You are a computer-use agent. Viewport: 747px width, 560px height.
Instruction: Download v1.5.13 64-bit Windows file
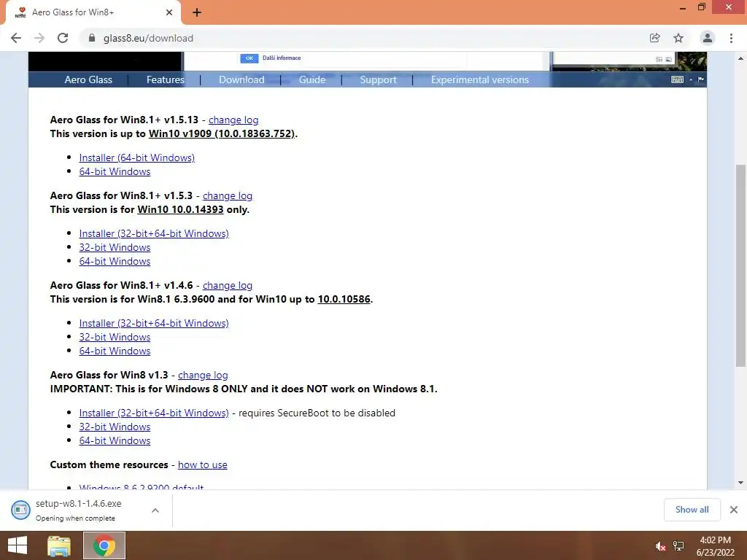[x=115, y=171]
